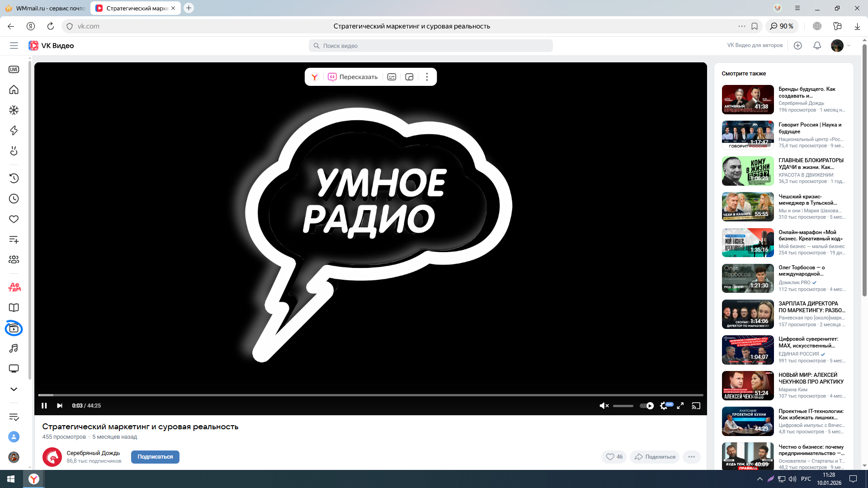Pause the playing video
The width and height of the screenshot is (868, 488).
tap(44, 406)
